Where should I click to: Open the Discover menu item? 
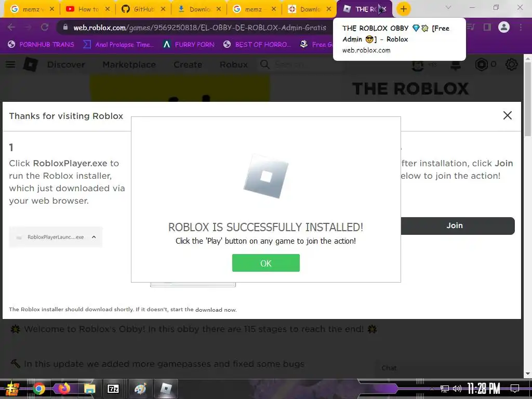tap(66, 64)
